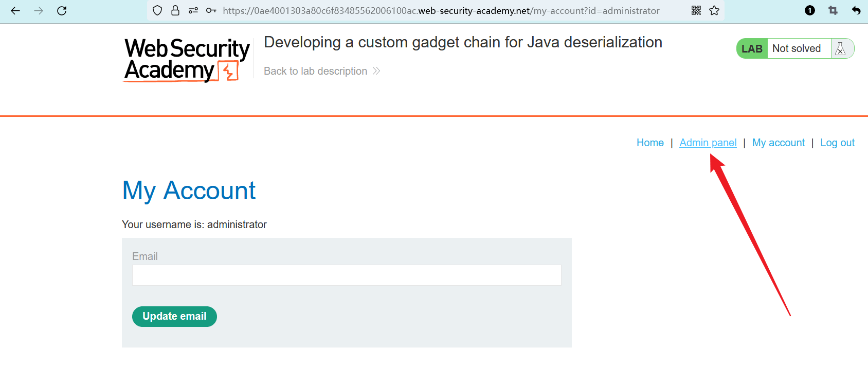Open the site permissions icon

(193, 11)
